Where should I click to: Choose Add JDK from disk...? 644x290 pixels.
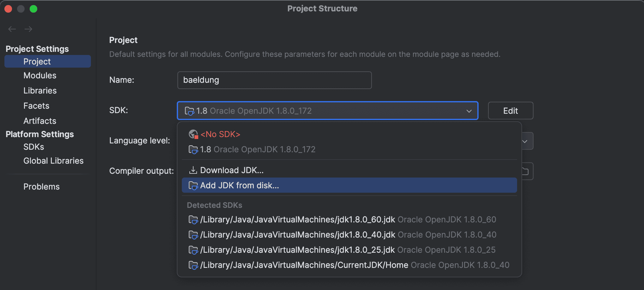tap(349, 185)
